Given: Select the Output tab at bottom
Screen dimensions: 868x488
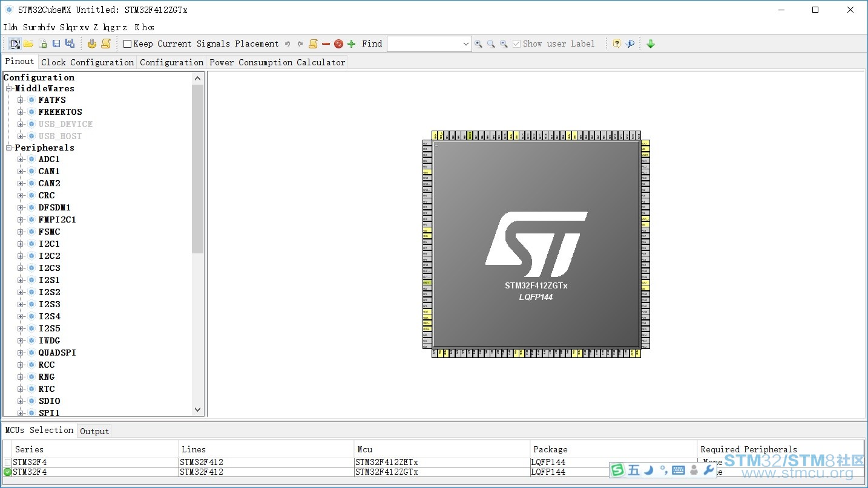Looking at the screenshot, I should point(94,431).
